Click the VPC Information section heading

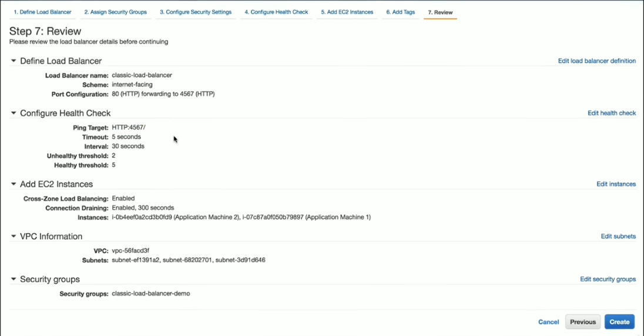(x=51, y=236)
